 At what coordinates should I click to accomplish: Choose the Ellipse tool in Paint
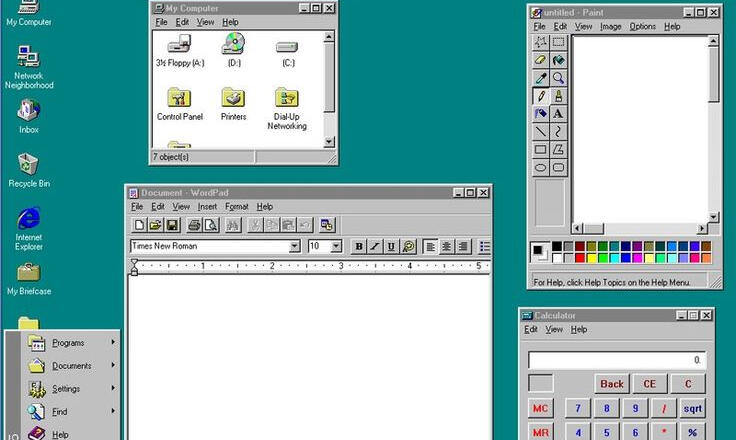coord(541,168)
